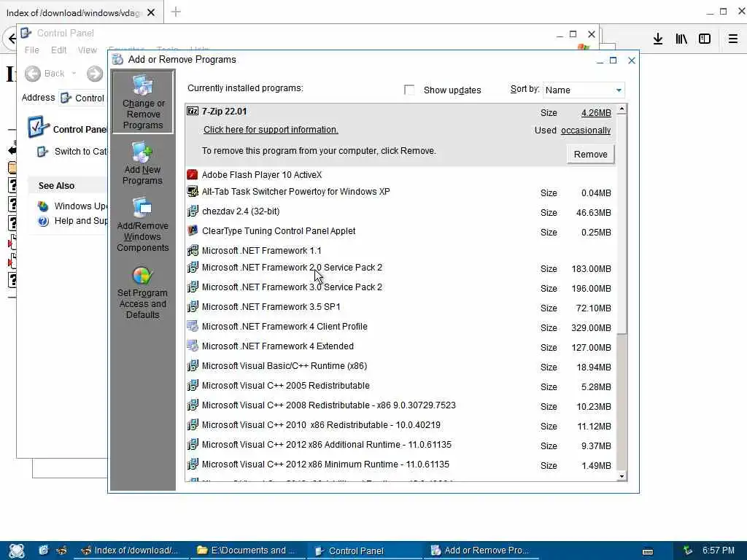Switch to E:\Documents and taskbar button
This screenshot has width=747, height=560.
coord(248,551)
